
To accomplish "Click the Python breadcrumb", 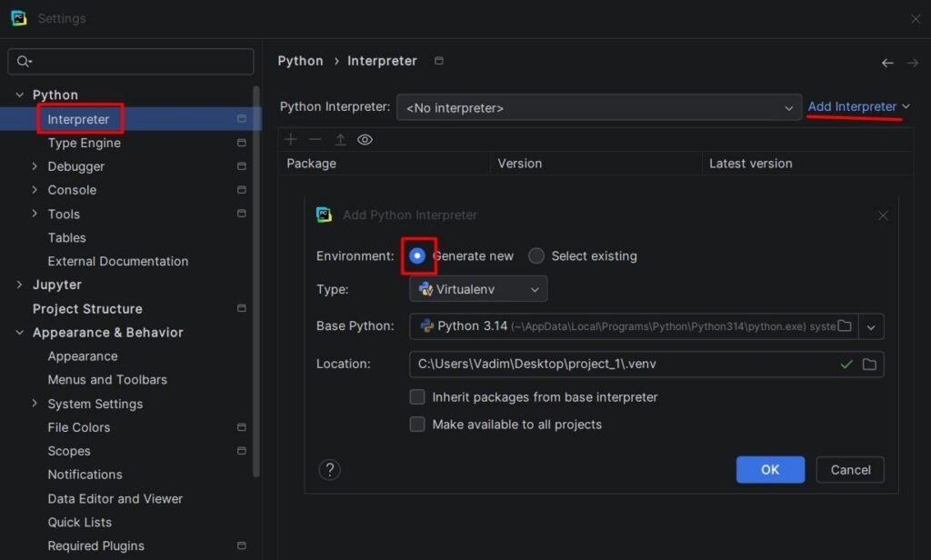I will pyautogui.click(x=300, y=61).
